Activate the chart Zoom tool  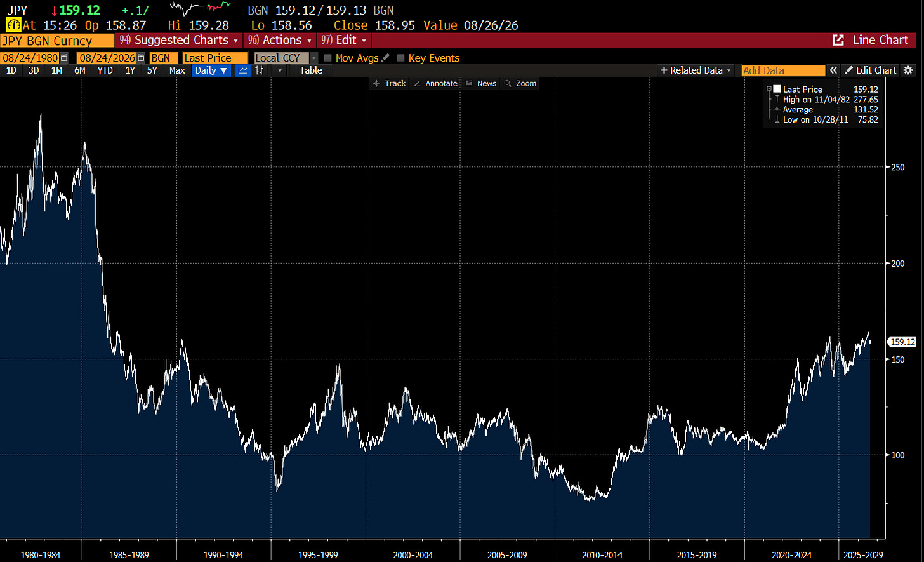pos(520,83)
